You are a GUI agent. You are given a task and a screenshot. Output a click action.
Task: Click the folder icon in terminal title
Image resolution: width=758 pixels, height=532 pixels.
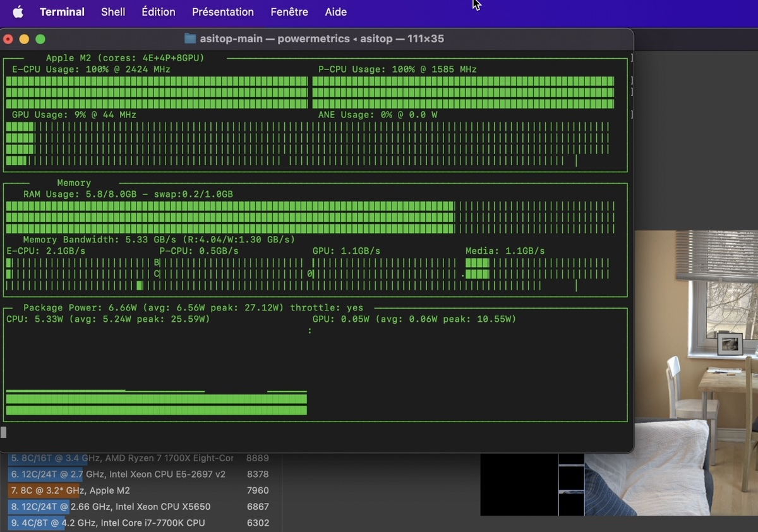(x=190, y=38)
